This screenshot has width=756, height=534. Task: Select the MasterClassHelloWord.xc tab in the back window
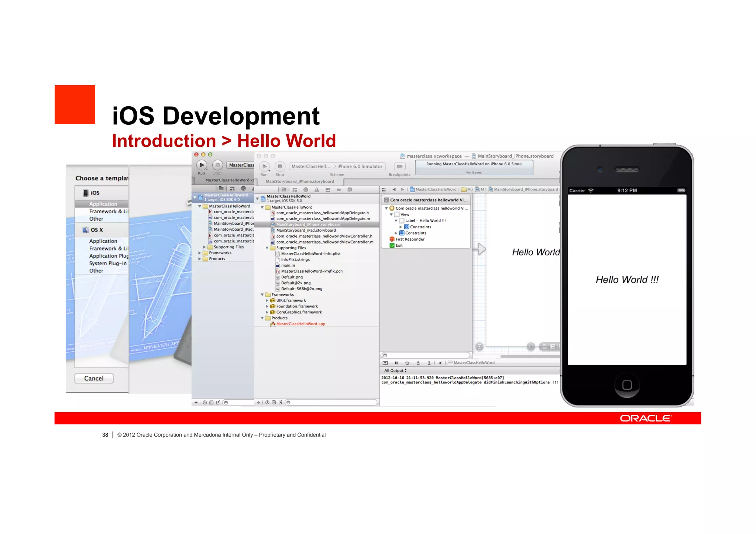(229, 180)
